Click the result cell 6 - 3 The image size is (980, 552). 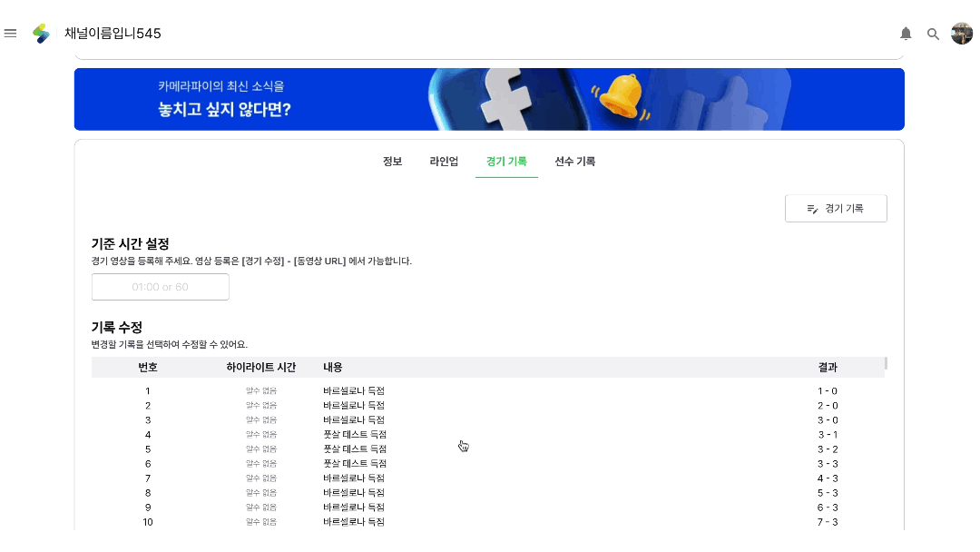[x=828, y=508]
